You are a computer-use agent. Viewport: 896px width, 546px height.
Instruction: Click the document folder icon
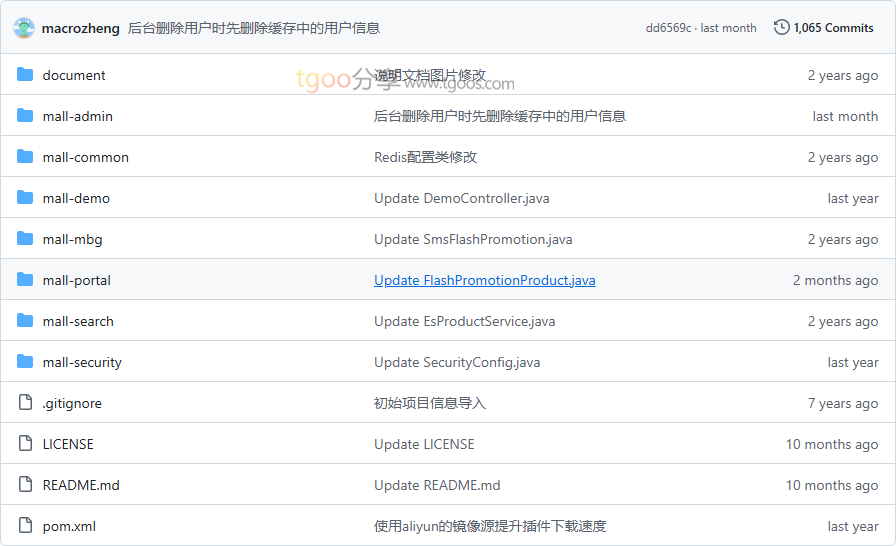[25, 75]
